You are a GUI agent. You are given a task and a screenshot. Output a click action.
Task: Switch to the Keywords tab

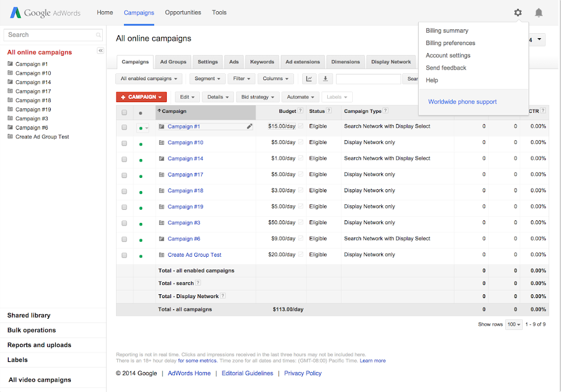point(262,62)
